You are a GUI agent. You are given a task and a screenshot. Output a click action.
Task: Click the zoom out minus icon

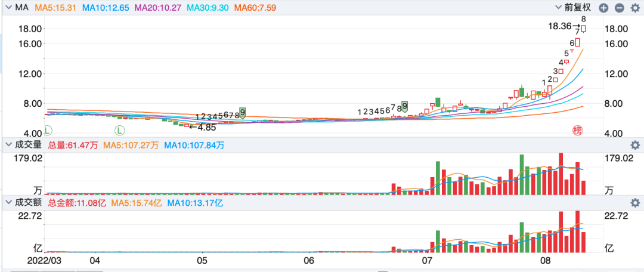coord(619,8)
